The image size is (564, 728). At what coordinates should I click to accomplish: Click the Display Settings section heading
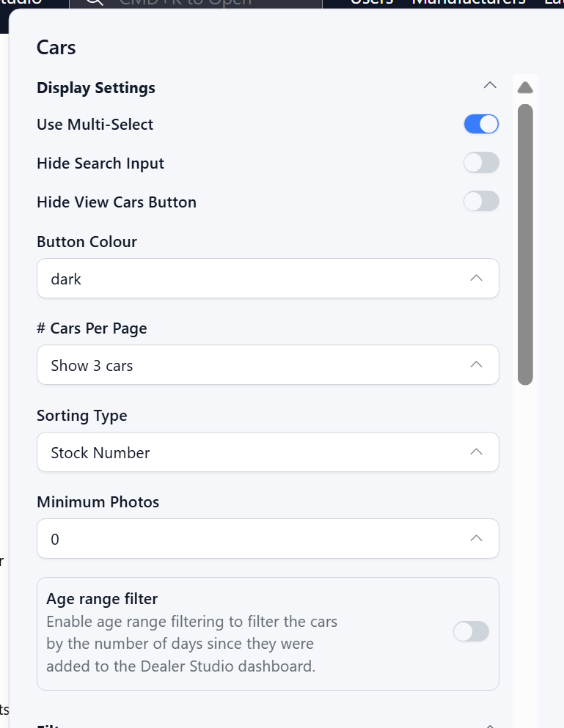pos(96,88)
